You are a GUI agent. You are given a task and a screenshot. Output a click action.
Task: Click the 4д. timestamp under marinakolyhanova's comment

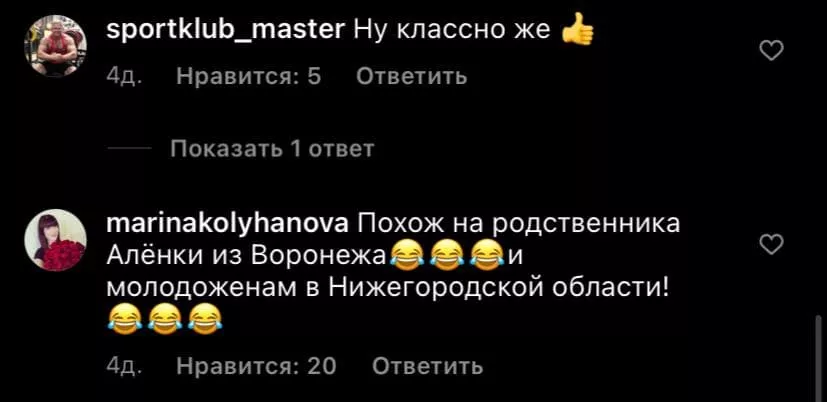124,366
